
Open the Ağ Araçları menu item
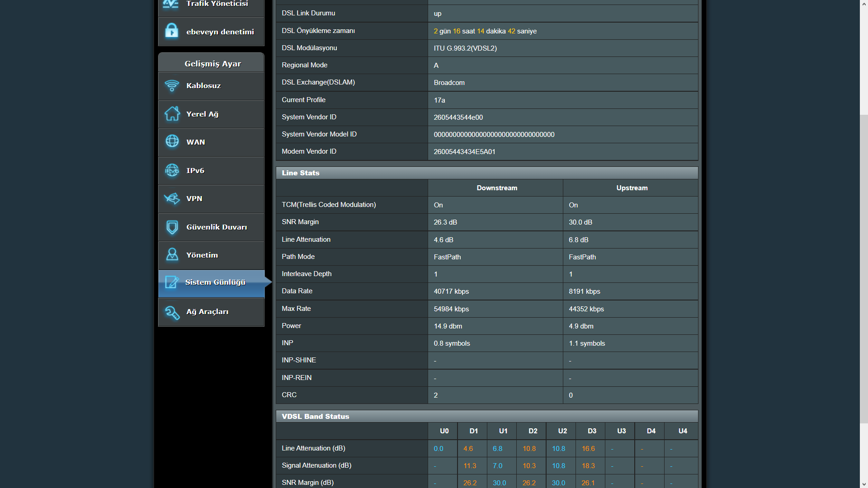point(211,312)
